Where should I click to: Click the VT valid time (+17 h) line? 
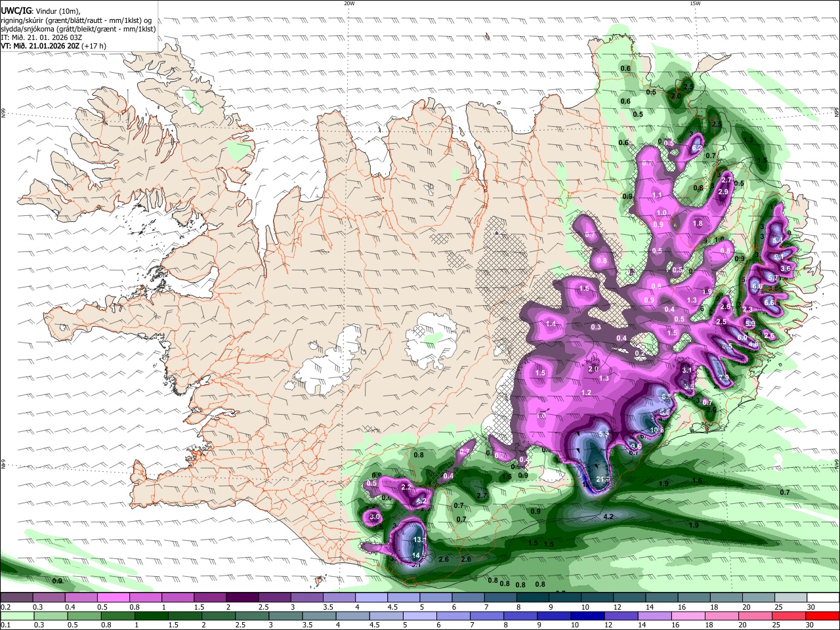[54, 46]
